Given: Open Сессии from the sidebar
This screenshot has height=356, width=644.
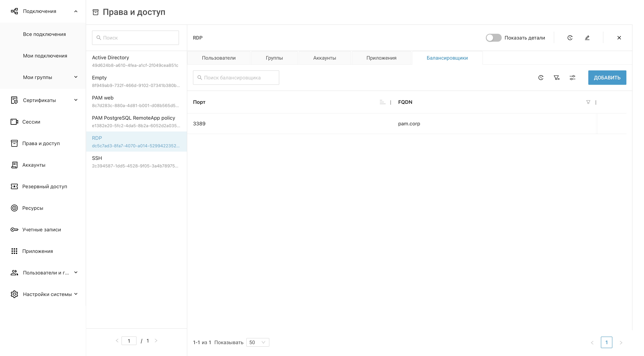Looking at the screenshot, I should click(x=31, y=122).
